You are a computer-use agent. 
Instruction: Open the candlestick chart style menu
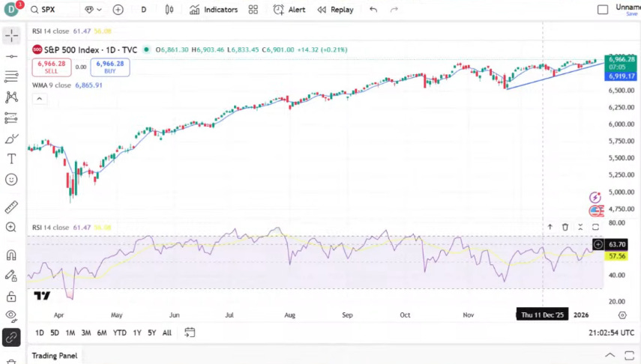[169, 10]
